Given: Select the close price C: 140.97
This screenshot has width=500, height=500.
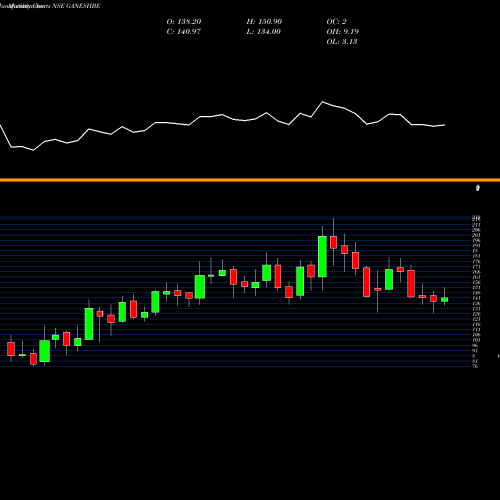Looking at the screenshot, I should coord(184,32).
